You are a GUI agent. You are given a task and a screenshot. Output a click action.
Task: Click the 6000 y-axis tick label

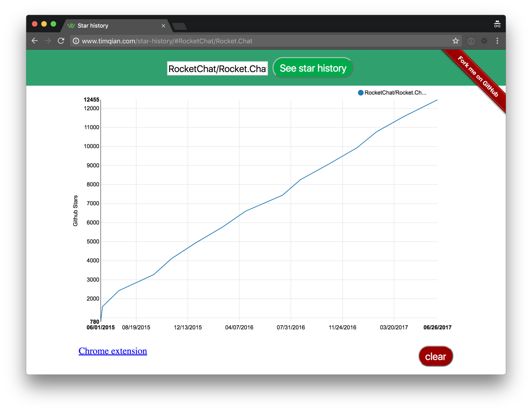click(93, 222)
